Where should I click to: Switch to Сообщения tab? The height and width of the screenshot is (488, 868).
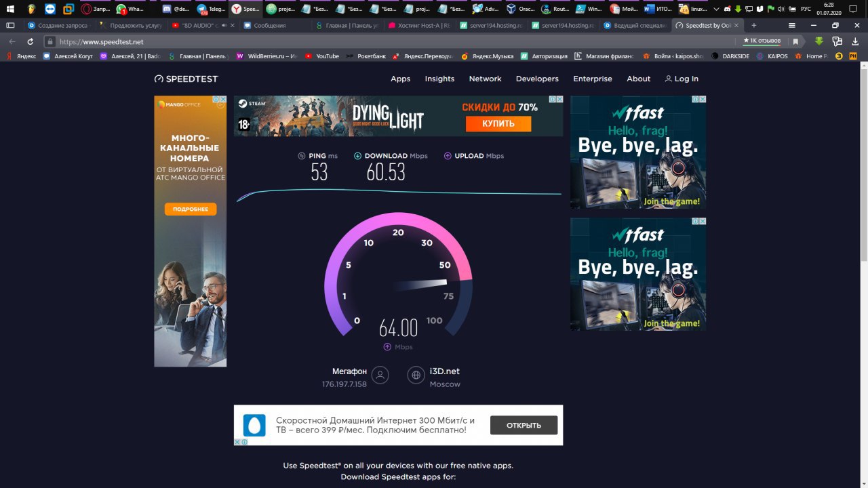(276, 25)
